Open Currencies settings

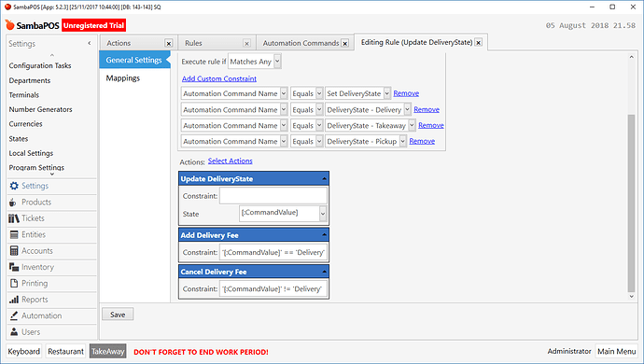[25, 124]
